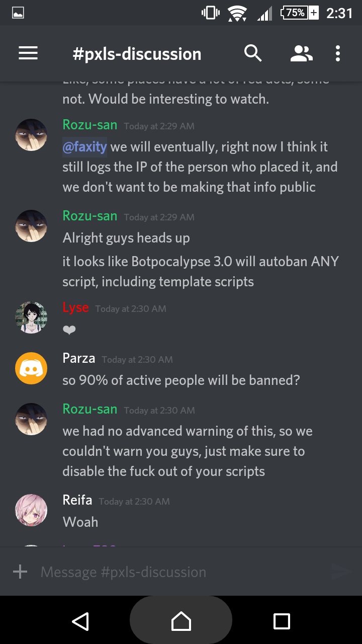Tap the Parza username label
Screen dimensions: 362x644
79,358
